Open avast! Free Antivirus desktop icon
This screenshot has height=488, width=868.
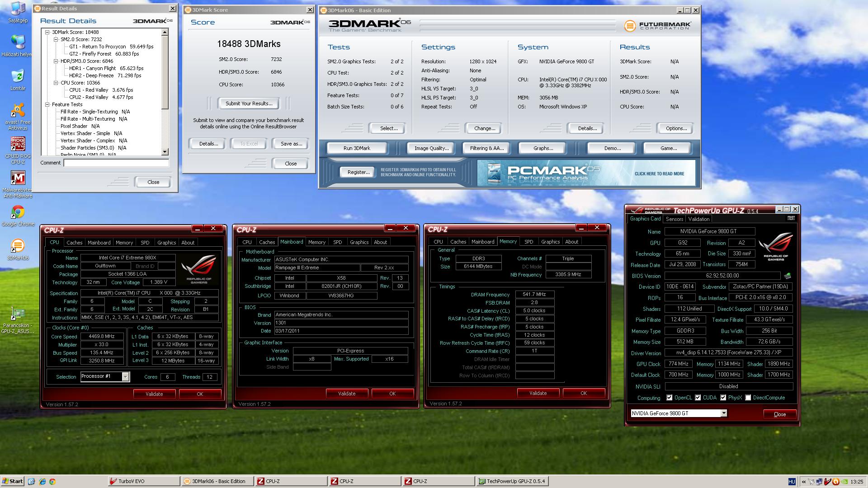(x=18, y=110)
